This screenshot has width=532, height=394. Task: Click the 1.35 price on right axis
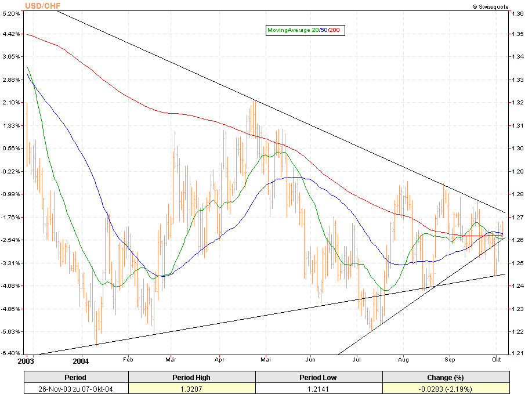tap(517, 34)
